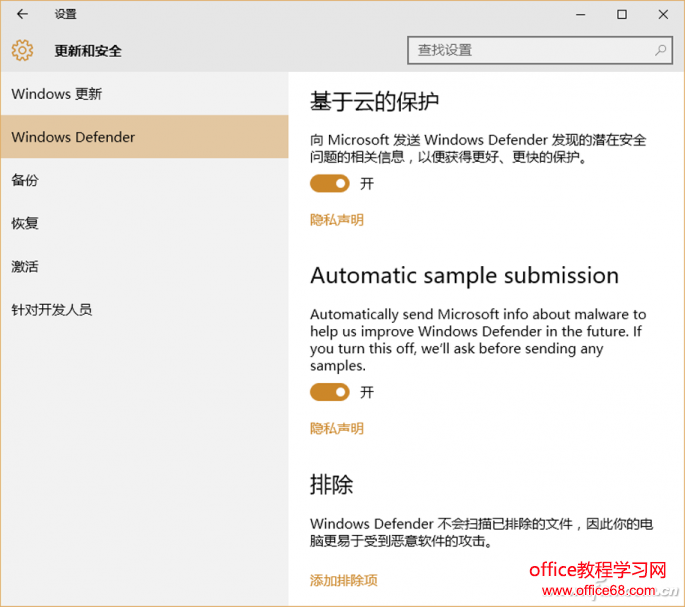
Task: Open the 恢复 sidebar item
Action: click(x=25, y=223)
